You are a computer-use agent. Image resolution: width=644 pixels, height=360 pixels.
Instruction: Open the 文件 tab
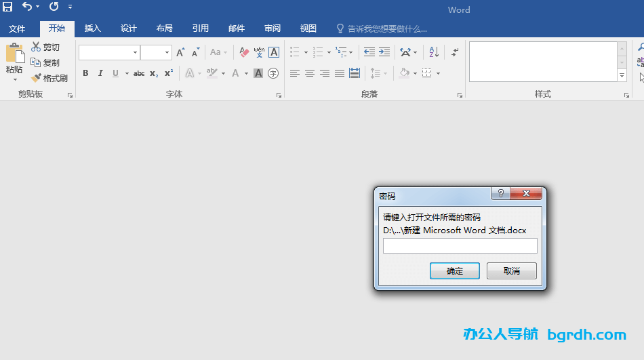17,28
